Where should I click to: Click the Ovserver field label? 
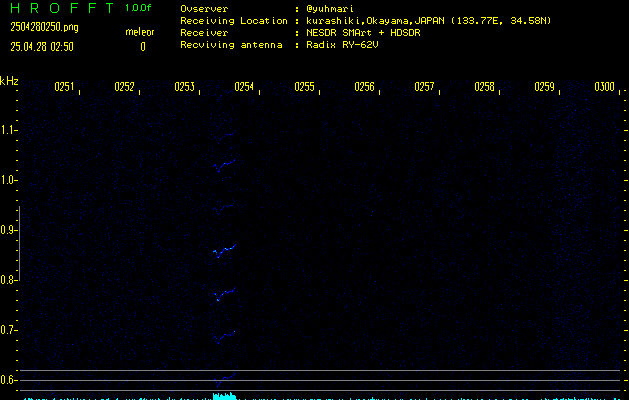[204, 8]
